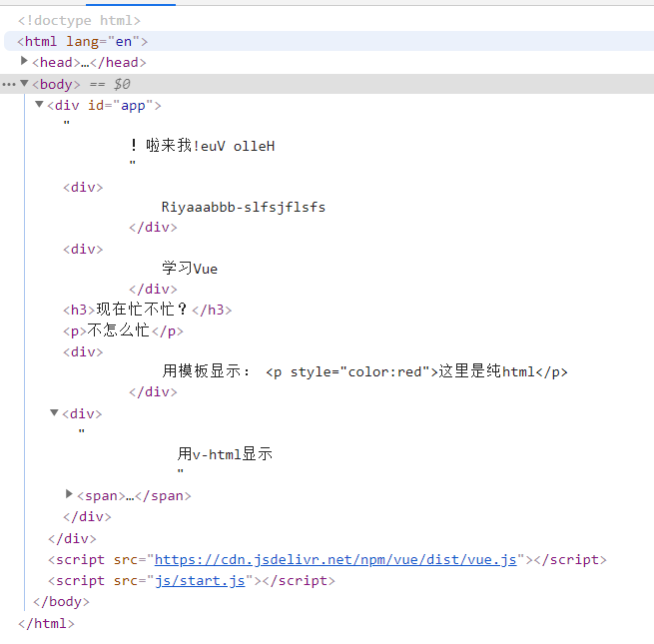Open the js/start.js script link
This screenshot has height=644, width=654.
[200, 581]
